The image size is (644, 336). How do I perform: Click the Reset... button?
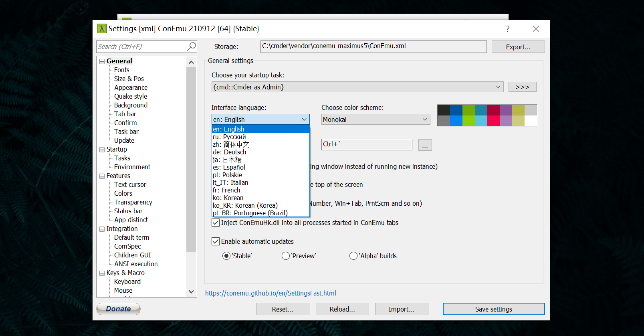click(283, 309)
